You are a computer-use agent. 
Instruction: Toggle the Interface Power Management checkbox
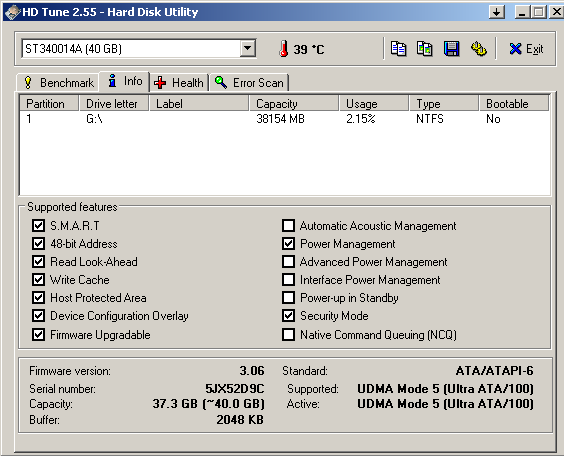[x=288, y=279]
